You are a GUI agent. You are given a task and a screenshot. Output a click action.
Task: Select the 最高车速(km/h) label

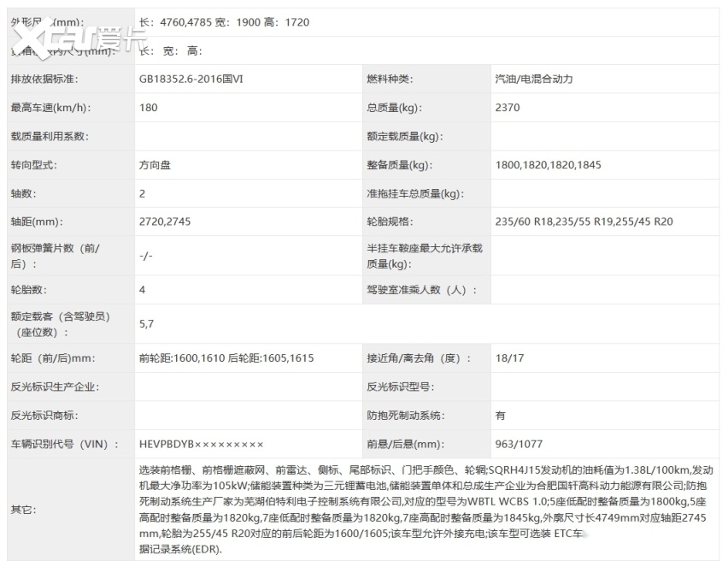50,108
